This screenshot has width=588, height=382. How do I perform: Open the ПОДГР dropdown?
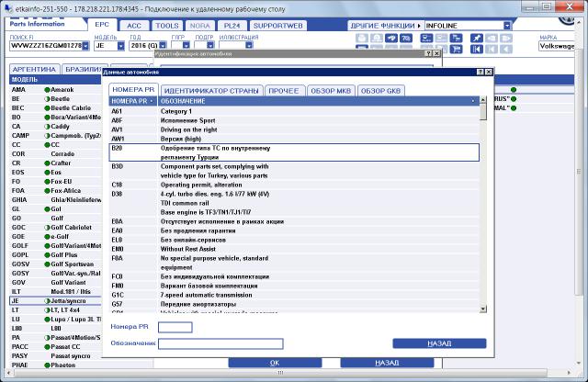point(210,46)
